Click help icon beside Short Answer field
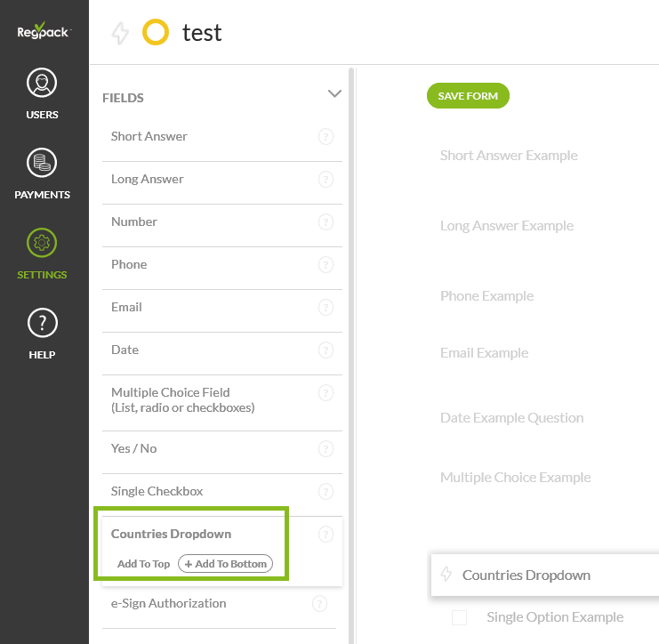The height and width of the screenshot is (644, 659). point(325,137)
